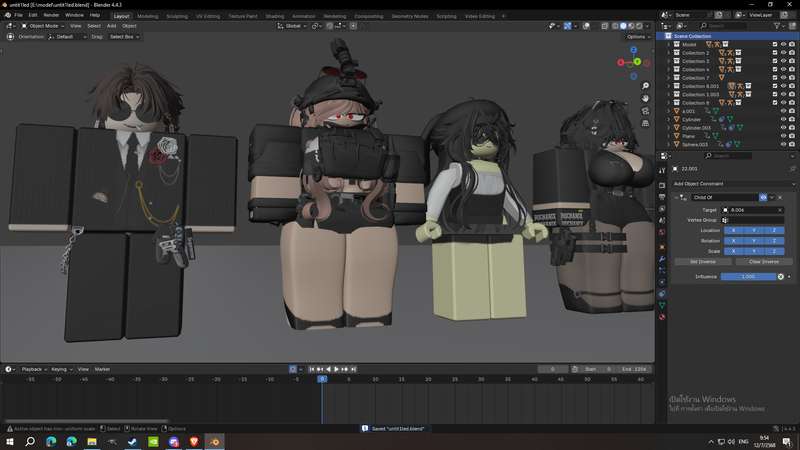Click the Set Inverse button
The height and width of the screenshot is (450, 800).
703,262
